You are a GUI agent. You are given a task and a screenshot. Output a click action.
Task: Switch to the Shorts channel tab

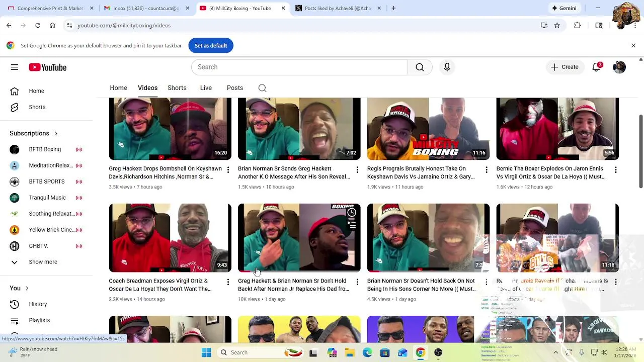click(177, 88)
